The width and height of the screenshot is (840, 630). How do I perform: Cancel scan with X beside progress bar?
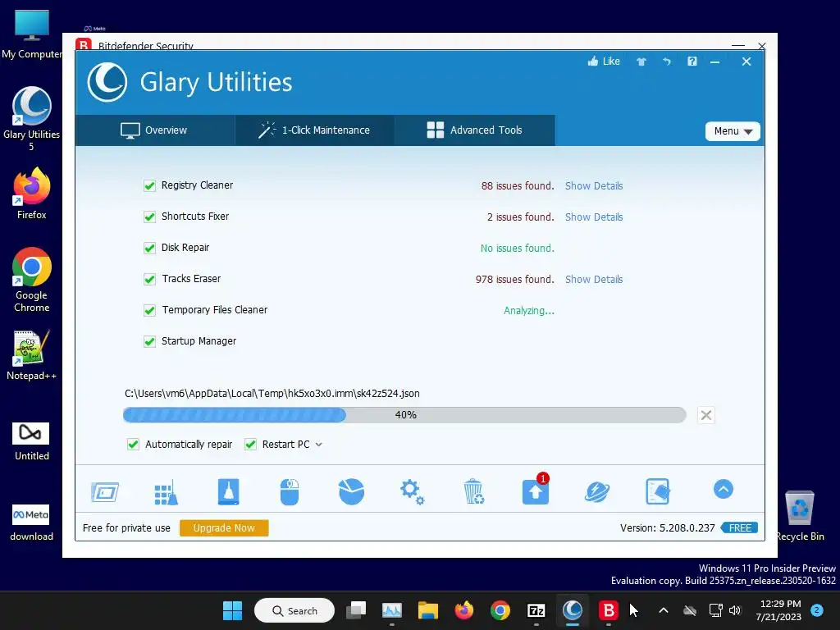click(706, 415)
